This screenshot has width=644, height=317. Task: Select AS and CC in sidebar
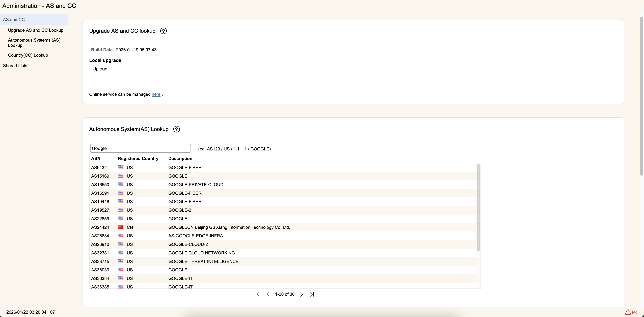tap(34, 19)
